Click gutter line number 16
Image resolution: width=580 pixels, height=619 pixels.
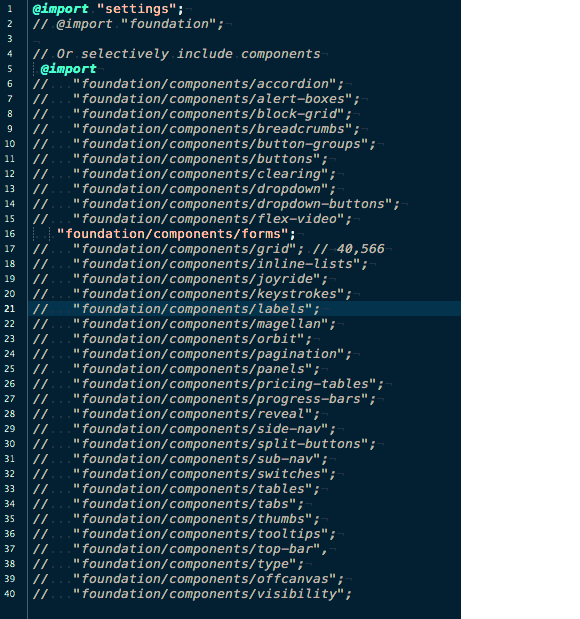10,234
